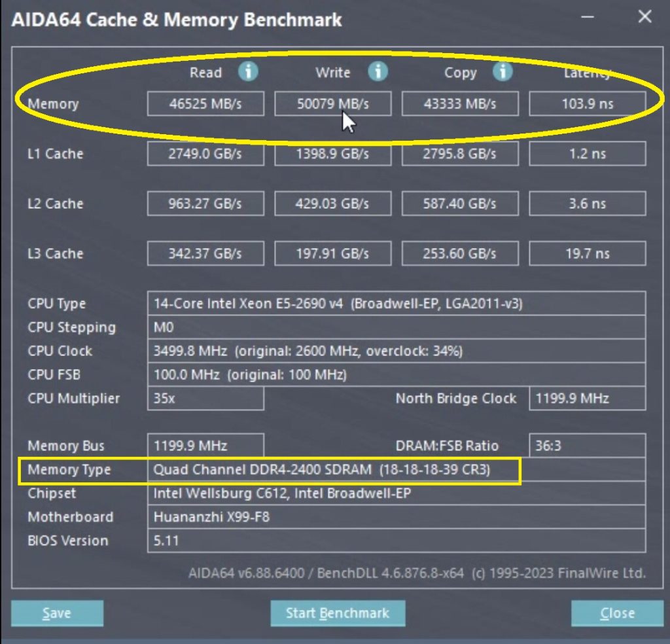Click the DRAM:FSB Ratio value 36:3

pos(588,446)
